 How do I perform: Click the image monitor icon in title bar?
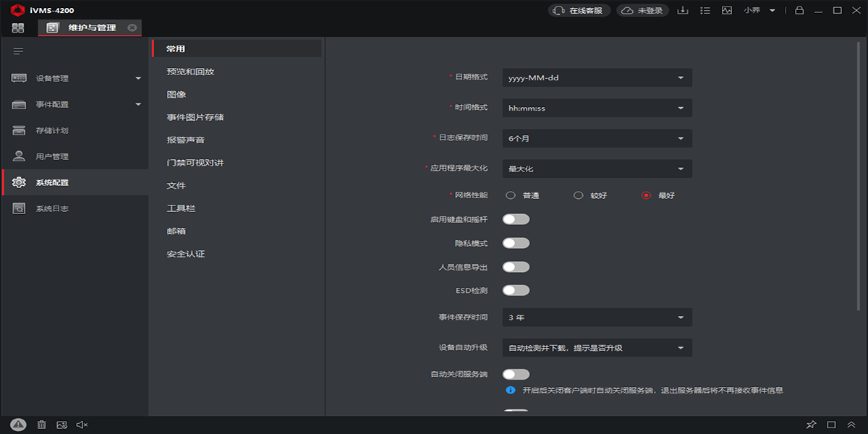727,10
